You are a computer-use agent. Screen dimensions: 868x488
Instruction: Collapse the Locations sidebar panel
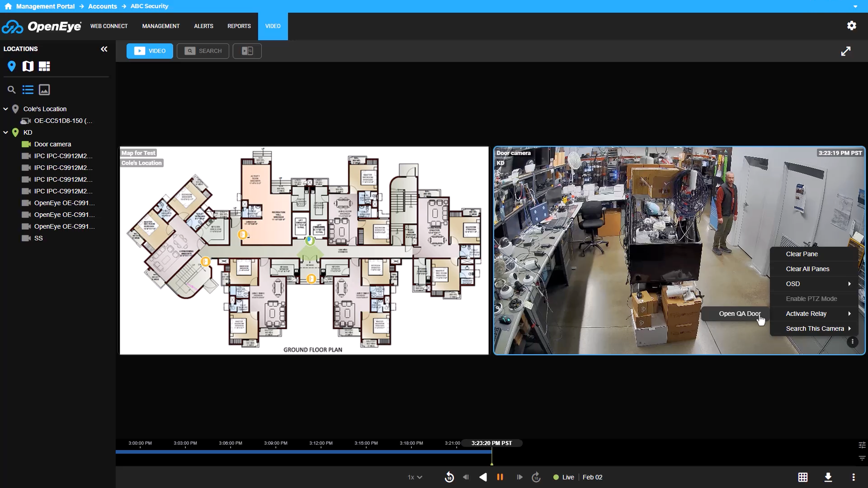[104, 49]
